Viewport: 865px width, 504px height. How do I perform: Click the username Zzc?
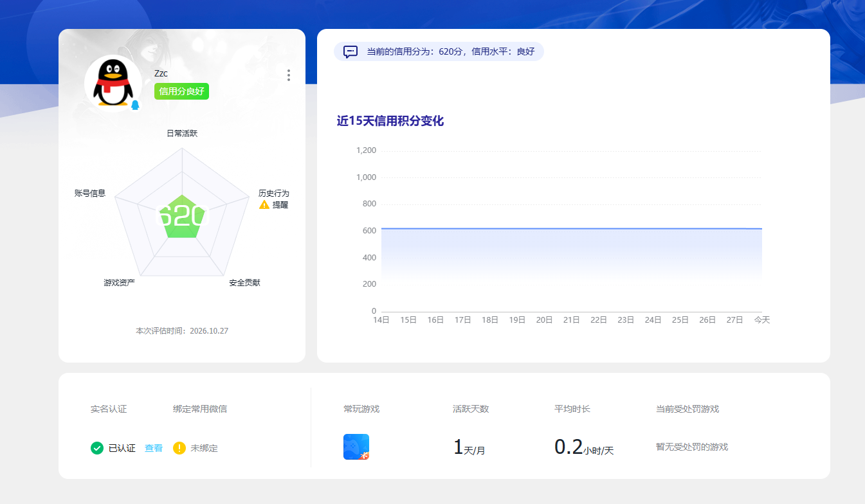tap(161, 73)
